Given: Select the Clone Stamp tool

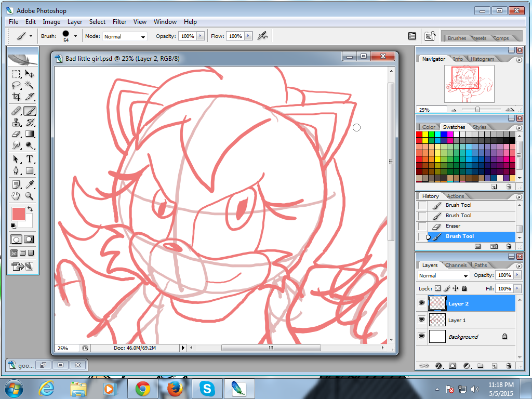Looking at the screenshot, I should point(16,123).
